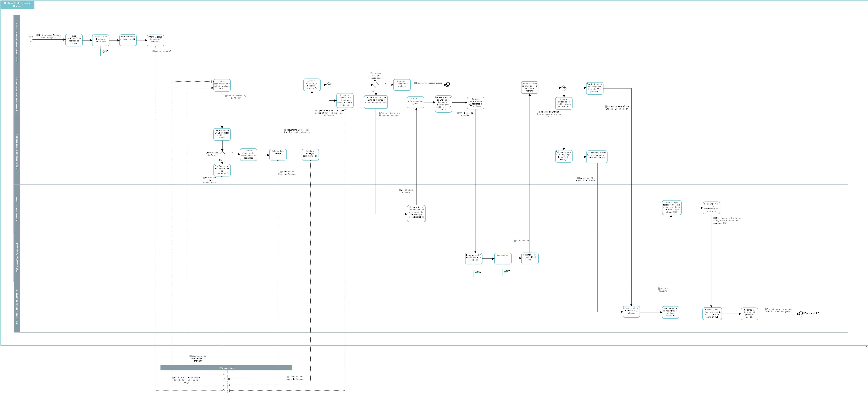Select task Generar IA por ajuste en positivo
The height and width of the screenshot is (395, 868).
(x=416, y=213)
